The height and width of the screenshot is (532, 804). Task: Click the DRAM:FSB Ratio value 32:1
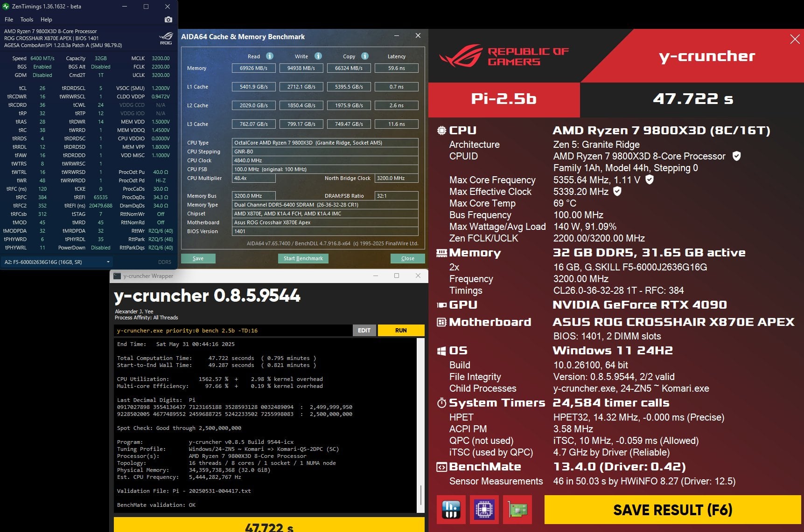pyautogui.click(x=397, y=196)
